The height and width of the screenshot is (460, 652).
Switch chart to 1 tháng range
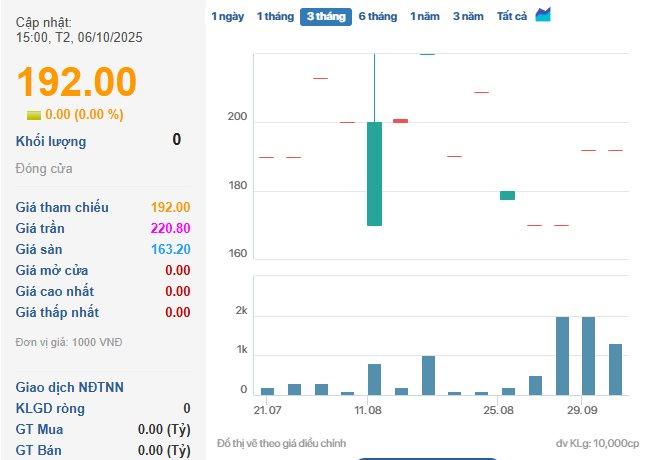[x=275, y=17]
